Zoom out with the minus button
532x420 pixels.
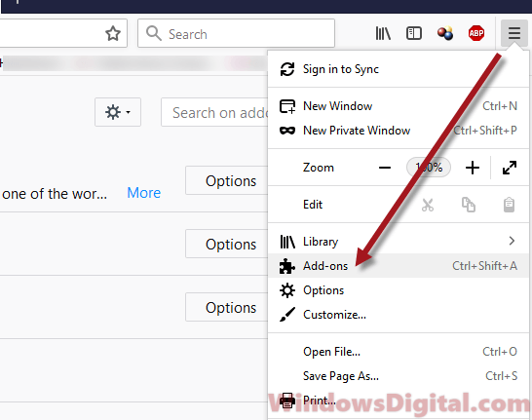point(385,168)
